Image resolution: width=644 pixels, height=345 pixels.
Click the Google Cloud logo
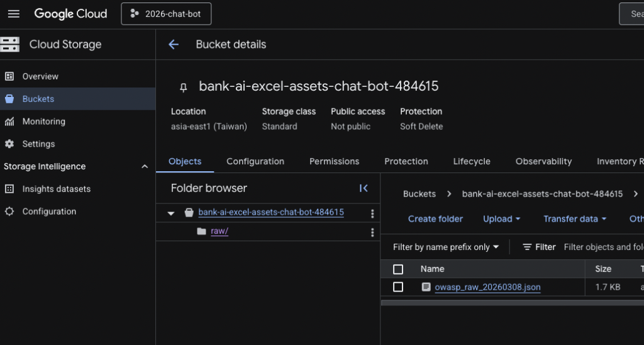pos(70,14)
